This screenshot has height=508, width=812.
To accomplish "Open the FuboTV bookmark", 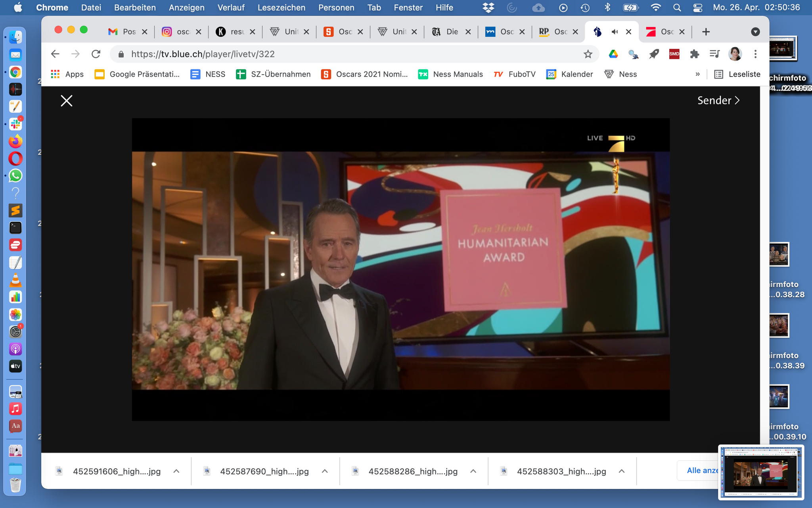I will click(x=515, y=74).
